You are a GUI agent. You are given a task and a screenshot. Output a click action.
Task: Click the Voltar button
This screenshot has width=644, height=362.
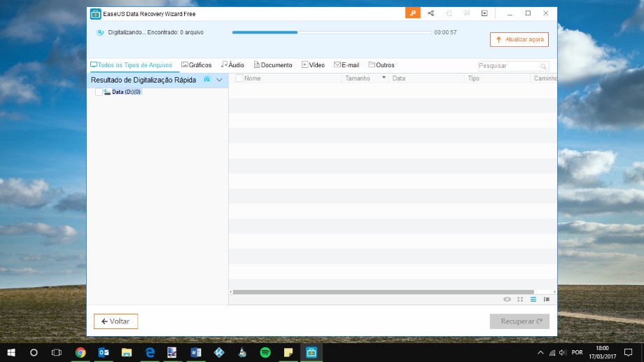pyautogui.click(x=115, y=321)
